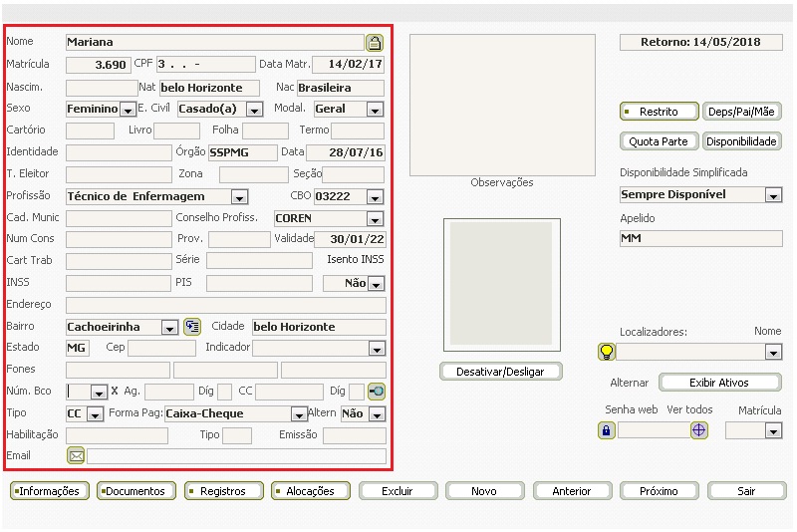797x532 pixels.
Task: Click the Observações text area
Action: pos(502,106)
